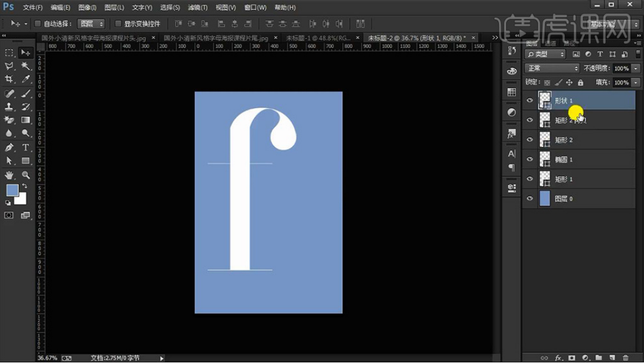Open the 滤镜(T) menu

(197, 7)
